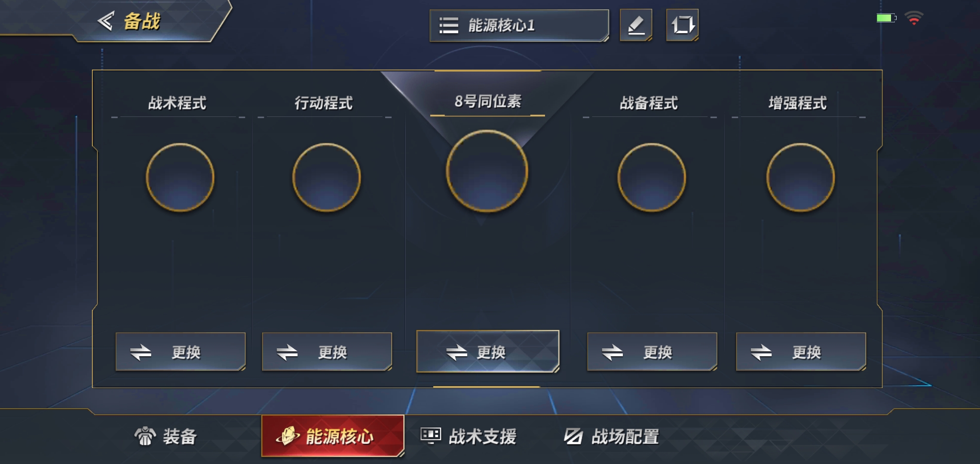
Task: Tap the Wi-Fi signal indicator icon
Action: tap(914, 18)
